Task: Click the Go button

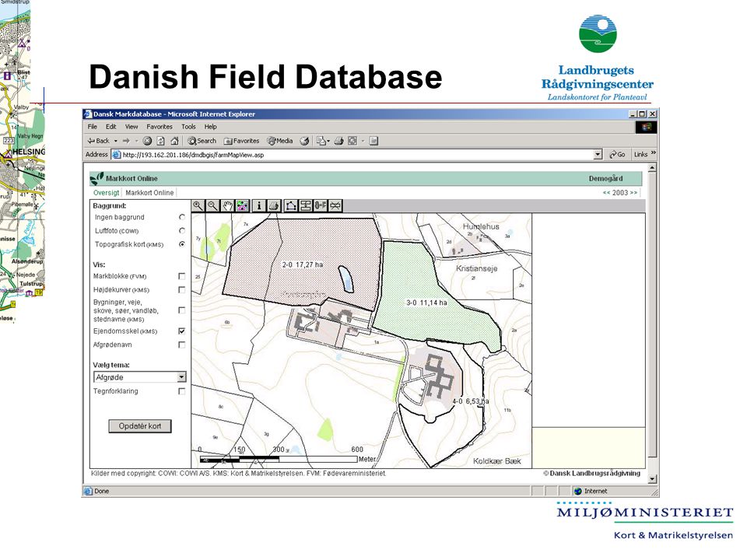Action: click(x=617, y=155)
